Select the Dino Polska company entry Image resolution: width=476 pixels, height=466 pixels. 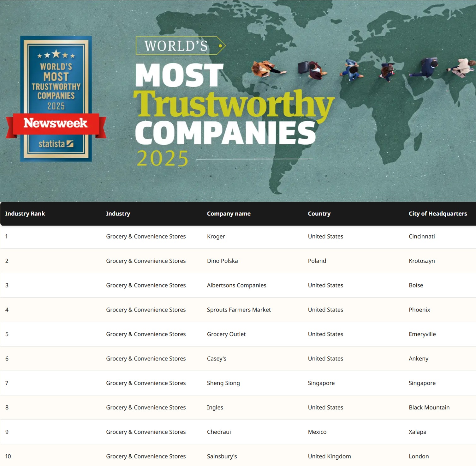[222, 261]
